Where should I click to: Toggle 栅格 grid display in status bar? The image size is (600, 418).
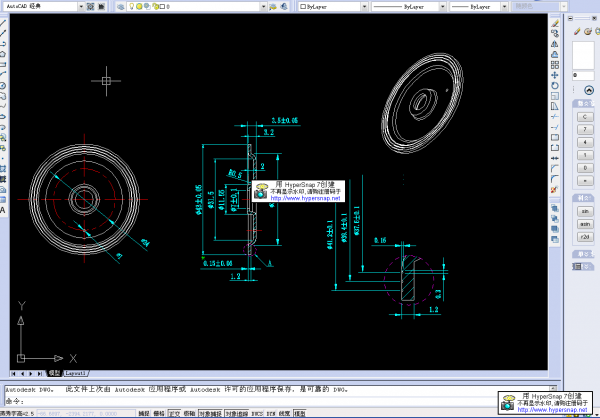point(159,413)
